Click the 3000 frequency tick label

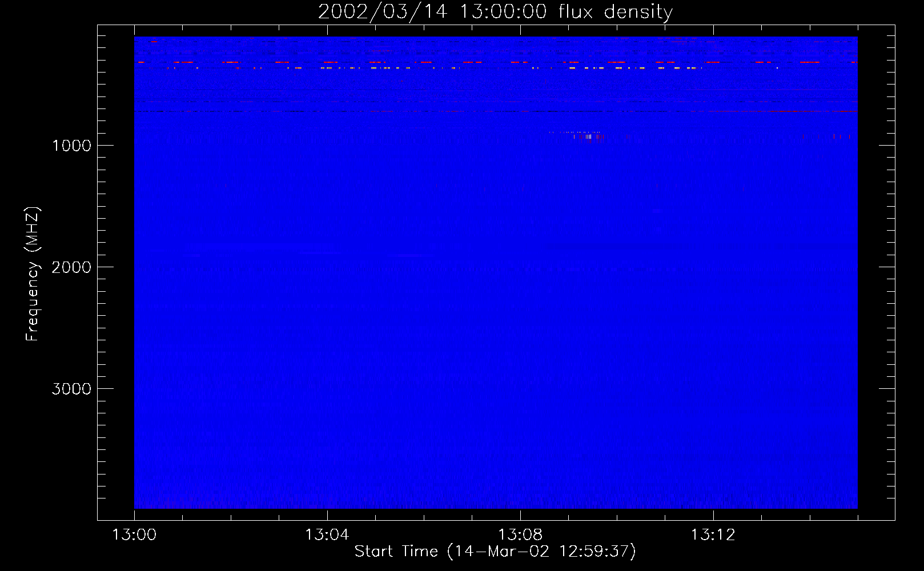pyautogui.click(x=71, y=389)
